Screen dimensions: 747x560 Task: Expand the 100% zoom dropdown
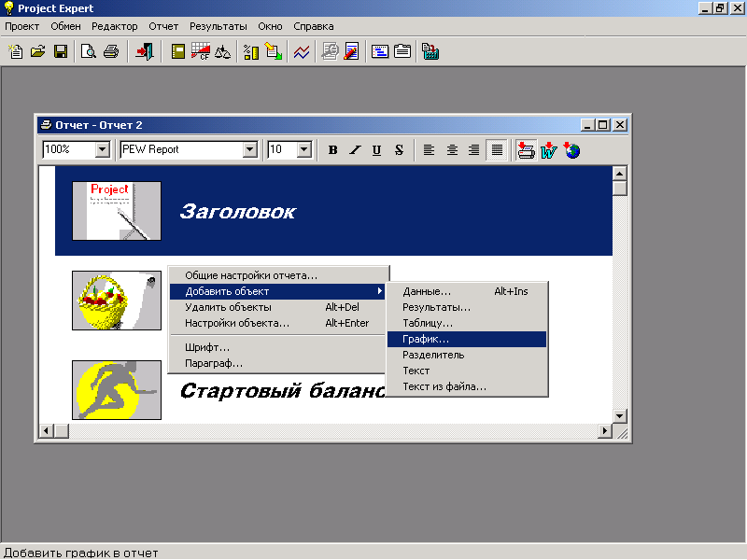102,149
